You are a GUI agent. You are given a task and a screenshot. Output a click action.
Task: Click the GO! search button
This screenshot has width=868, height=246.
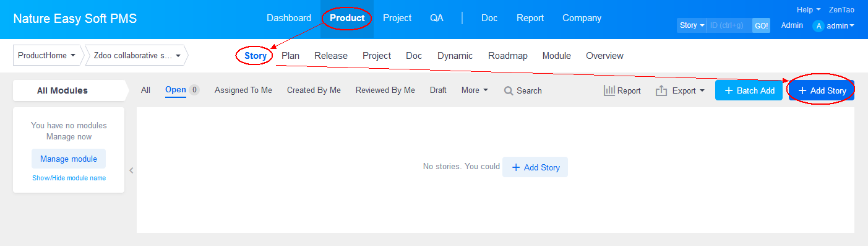click(x=761, y=25)
